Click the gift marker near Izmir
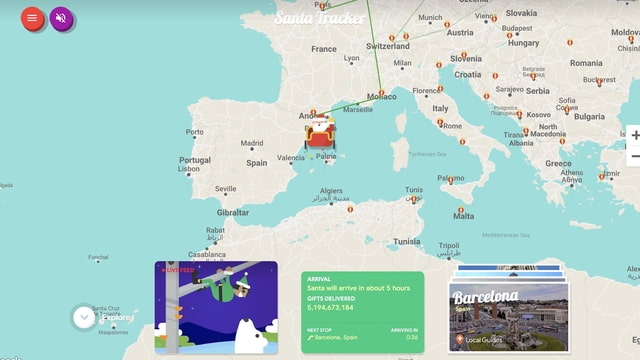Image resolution: width=640 pixels, height=360 pixels. coord(602,177)
